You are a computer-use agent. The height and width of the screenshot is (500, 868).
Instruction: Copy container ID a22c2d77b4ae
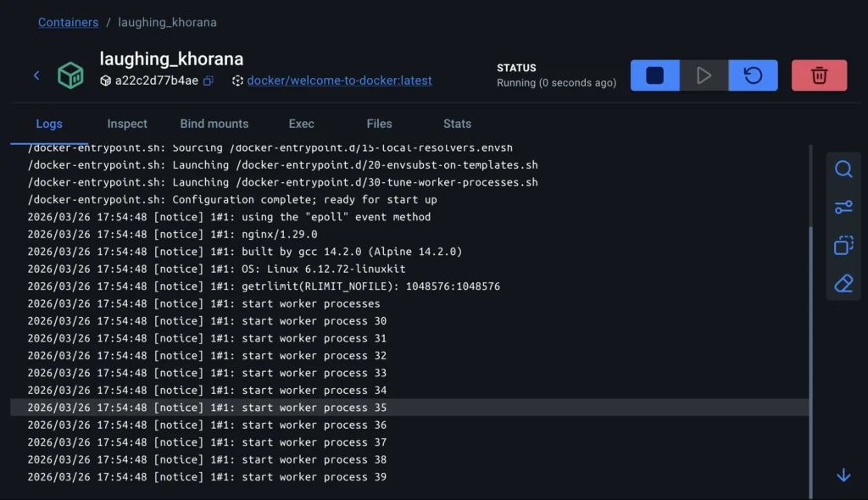click(x=209, y=81)
